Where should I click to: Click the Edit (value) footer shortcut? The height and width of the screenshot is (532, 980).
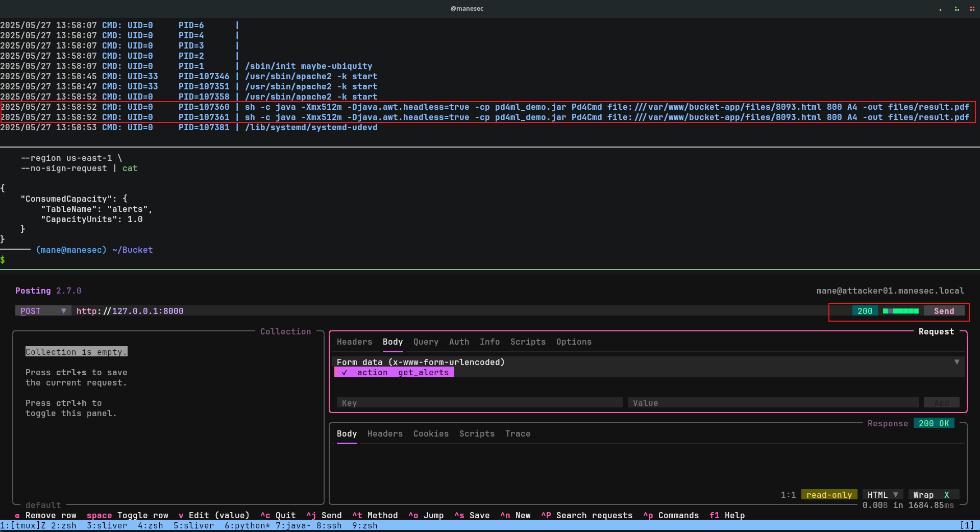(x=214, y=515)
